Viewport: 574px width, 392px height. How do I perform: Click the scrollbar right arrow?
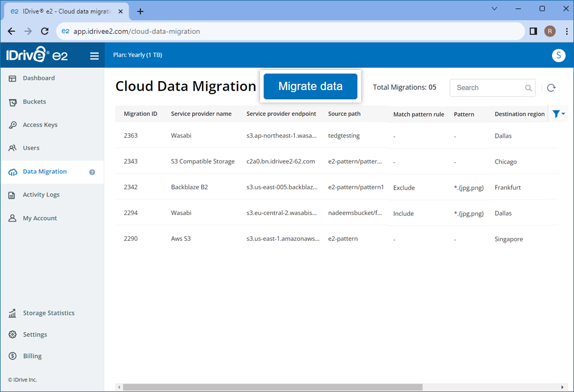(562, 387)
